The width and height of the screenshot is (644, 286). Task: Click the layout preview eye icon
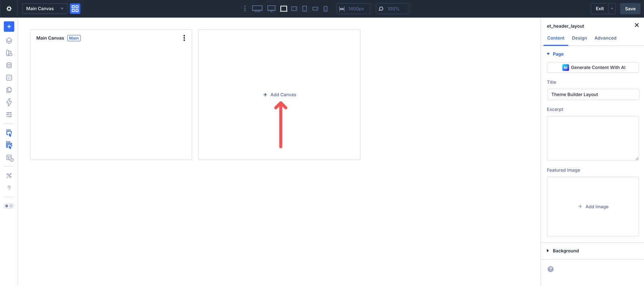10,158
